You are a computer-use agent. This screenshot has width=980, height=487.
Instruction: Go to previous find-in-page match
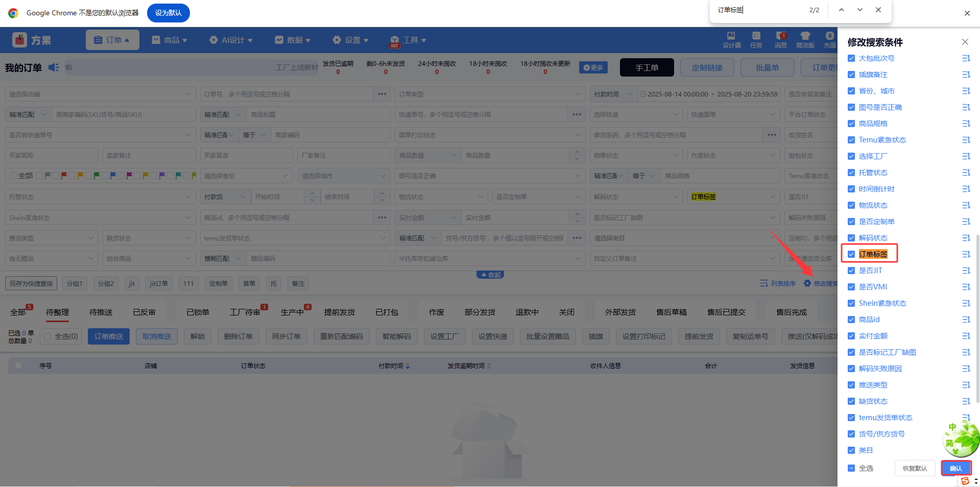point(842,10)
